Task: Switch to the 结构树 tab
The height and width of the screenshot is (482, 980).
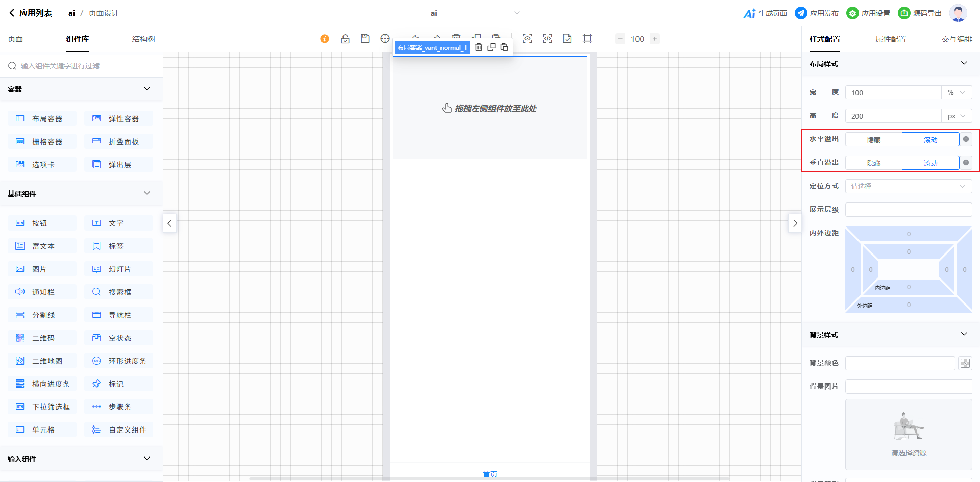Action: click(x=143, y=39)
